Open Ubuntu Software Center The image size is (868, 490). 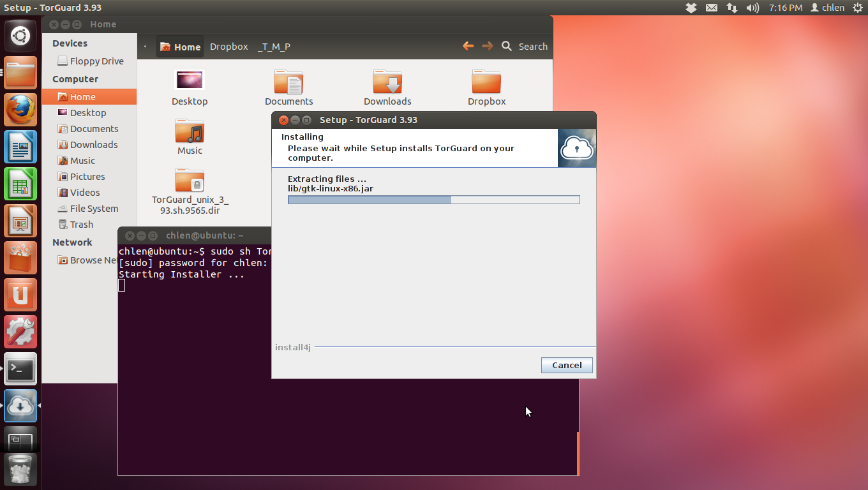tap(20, 258)
